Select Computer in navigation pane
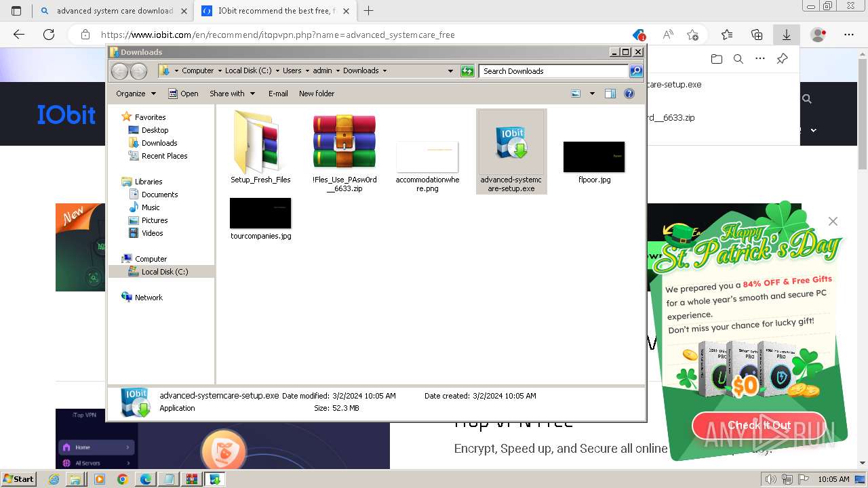 [x=151, y=259]
